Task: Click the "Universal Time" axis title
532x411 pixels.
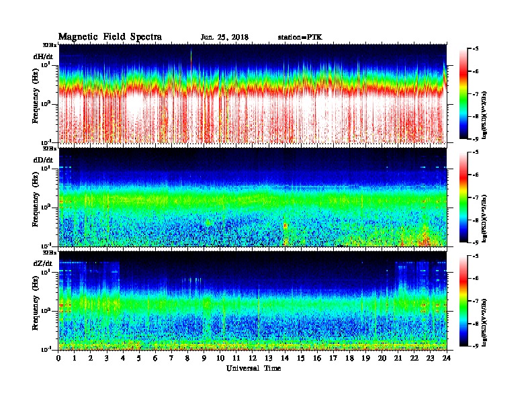Action: [x=254, y=368]
